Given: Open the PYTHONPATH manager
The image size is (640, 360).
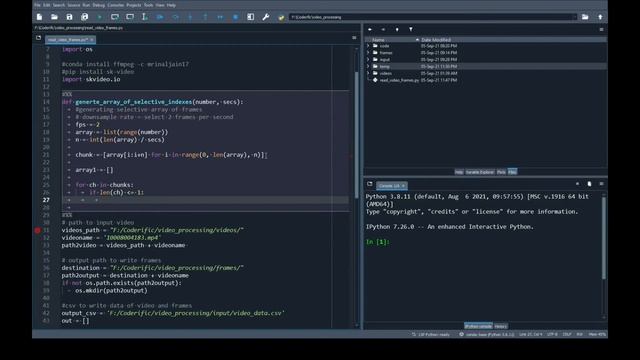Looking at the screenshot, I should [x=281, y=17].
